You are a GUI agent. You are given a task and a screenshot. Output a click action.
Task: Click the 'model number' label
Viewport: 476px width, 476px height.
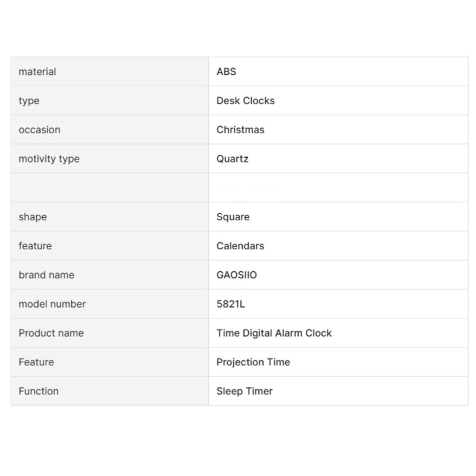tap(52, 304)
